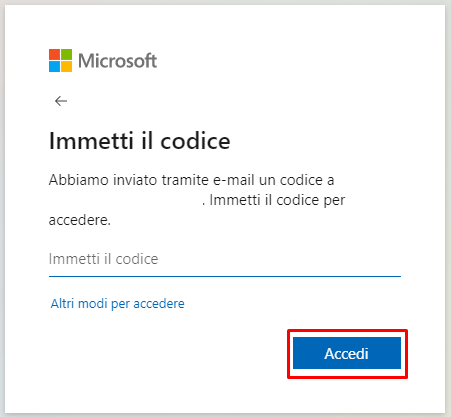
Task: Click the 'Abbiamo inviato tramite e-mail' text line
Action: 191,180
